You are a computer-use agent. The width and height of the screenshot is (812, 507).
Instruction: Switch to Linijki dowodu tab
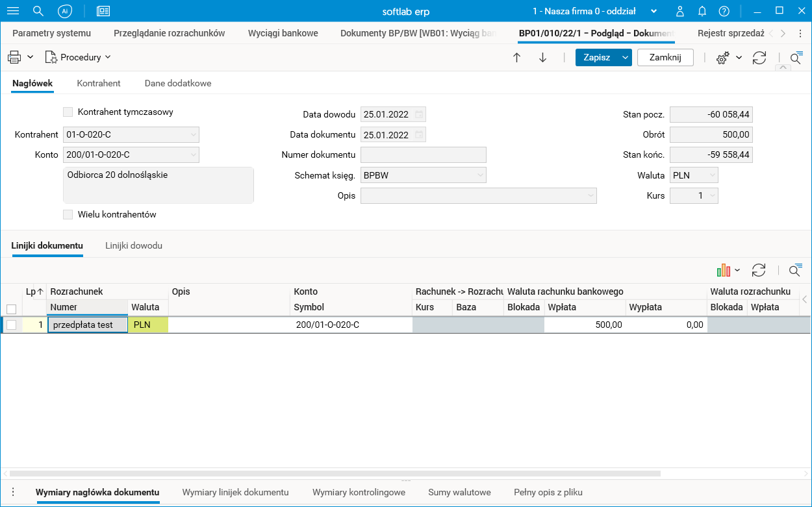pyautogui.click(x=134, y=246)
